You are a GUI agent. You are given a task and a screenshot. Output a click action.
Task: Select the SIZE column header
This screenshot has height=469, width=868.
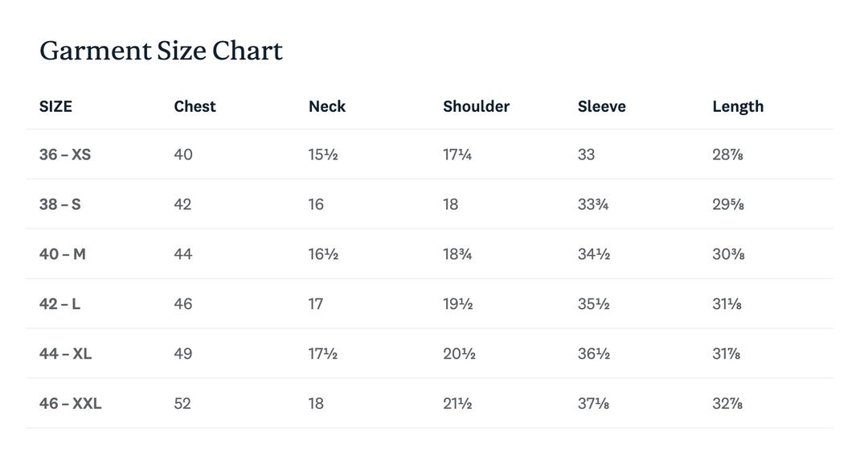point(55,107)
